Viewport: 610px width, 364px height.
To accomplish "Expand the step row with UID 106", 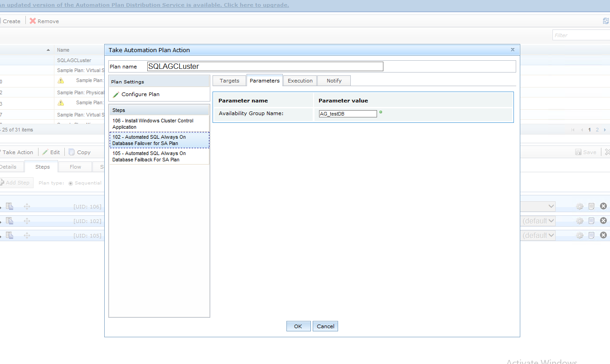I will tap(1, 207).
